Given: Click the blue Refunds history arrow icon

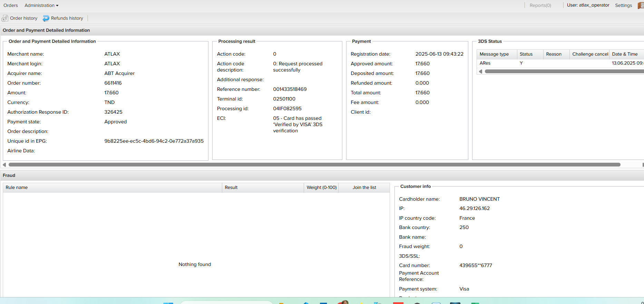Looking at the screenshot, I should click(x=46, y=18).
